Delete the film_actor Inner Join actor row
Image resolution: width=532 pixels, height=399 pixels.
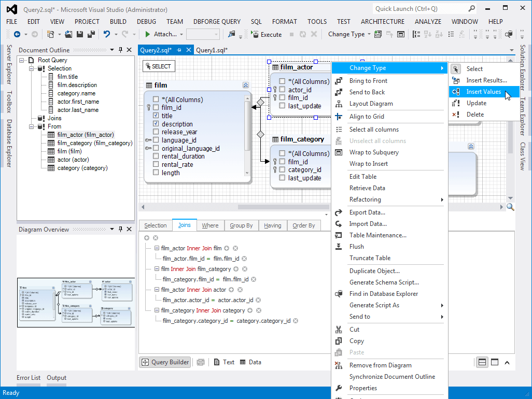tap(240, 290)
